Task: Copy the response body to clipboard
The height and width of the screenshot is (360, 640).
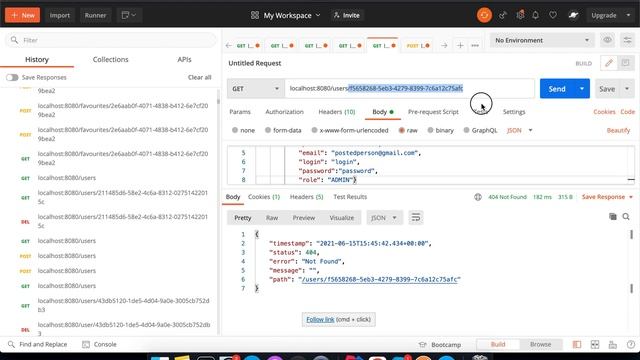Action: click(x=613, y=217)
